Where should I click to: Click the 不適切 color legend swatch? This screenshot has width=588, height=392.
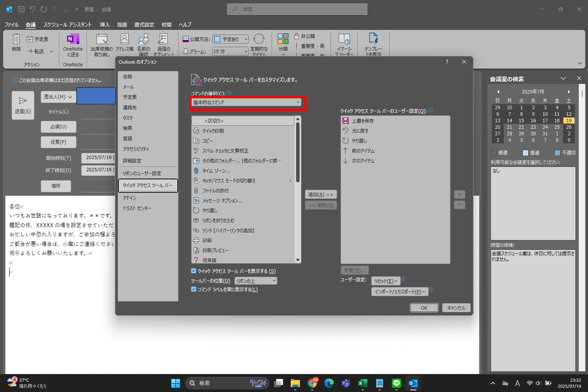point(557,153)
